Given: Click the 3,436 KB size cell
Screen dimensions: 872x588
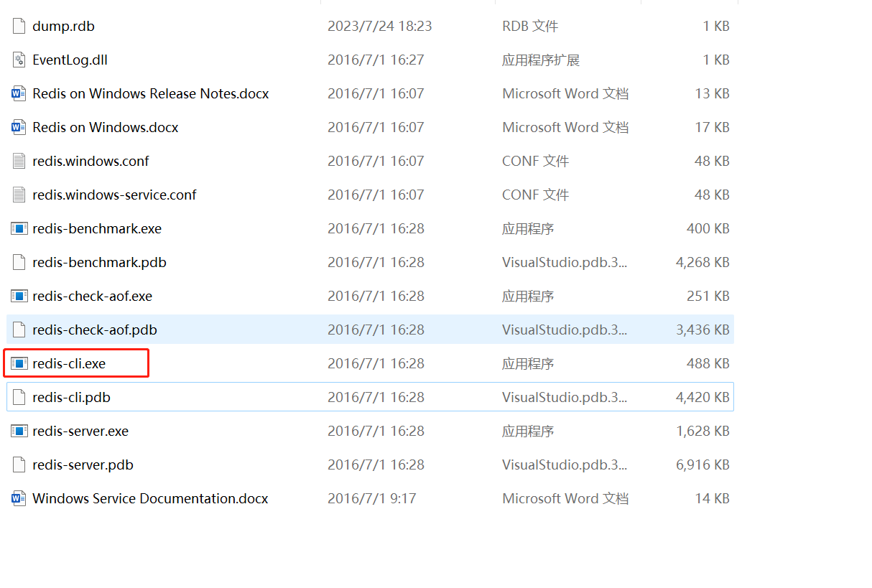Looking at the screenshot, I should tap(702, 330).
